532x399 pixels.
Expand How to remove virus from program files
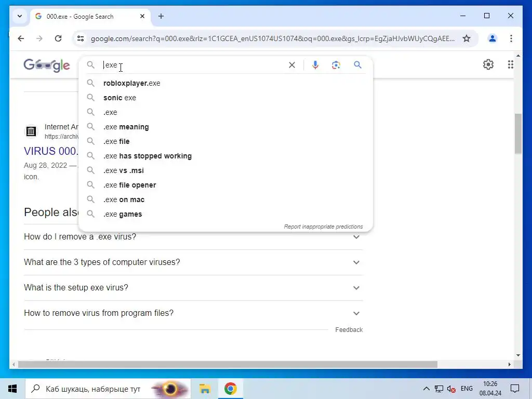(x=193, y=313)
